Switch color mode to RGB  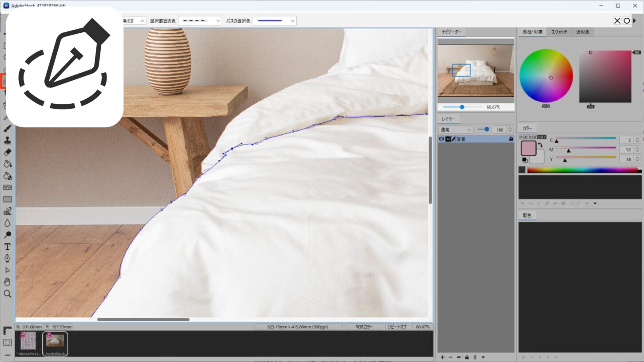pos(523,137)
